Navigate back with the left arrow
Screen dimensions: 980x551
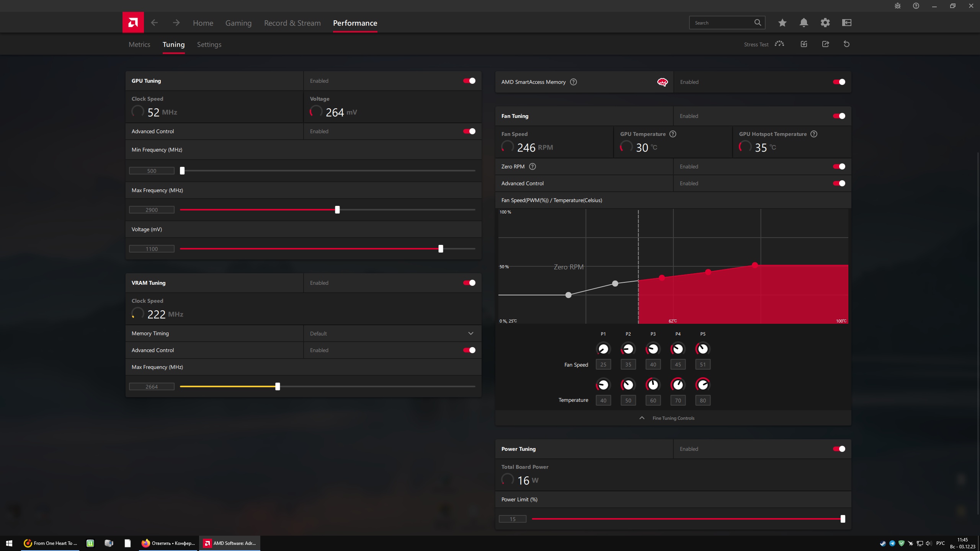[x=154, y=23]
